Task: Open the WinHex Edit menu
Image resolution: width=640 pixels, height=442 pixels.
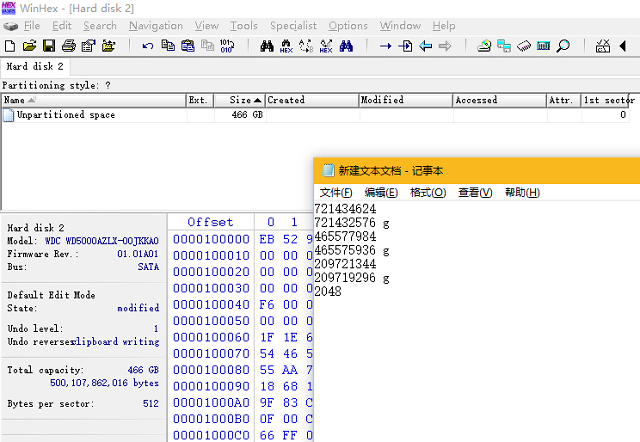Action: click(62, 26)
